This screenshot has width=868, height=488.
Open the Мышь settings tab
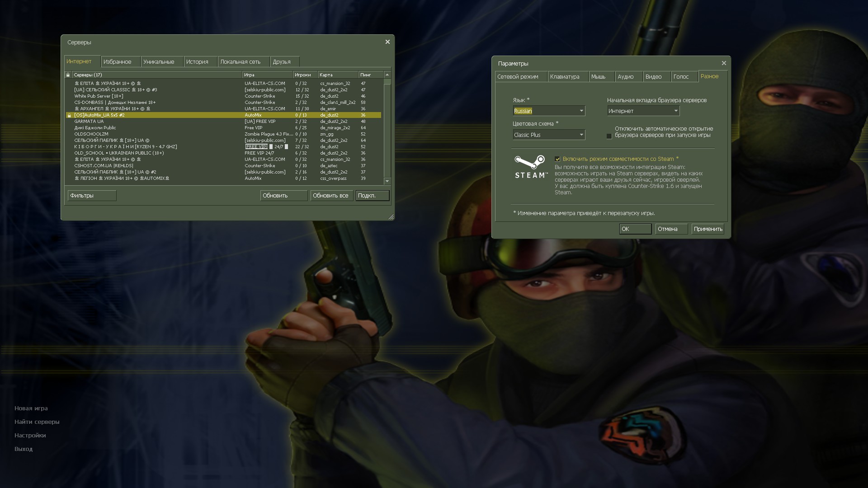point(602,76)
